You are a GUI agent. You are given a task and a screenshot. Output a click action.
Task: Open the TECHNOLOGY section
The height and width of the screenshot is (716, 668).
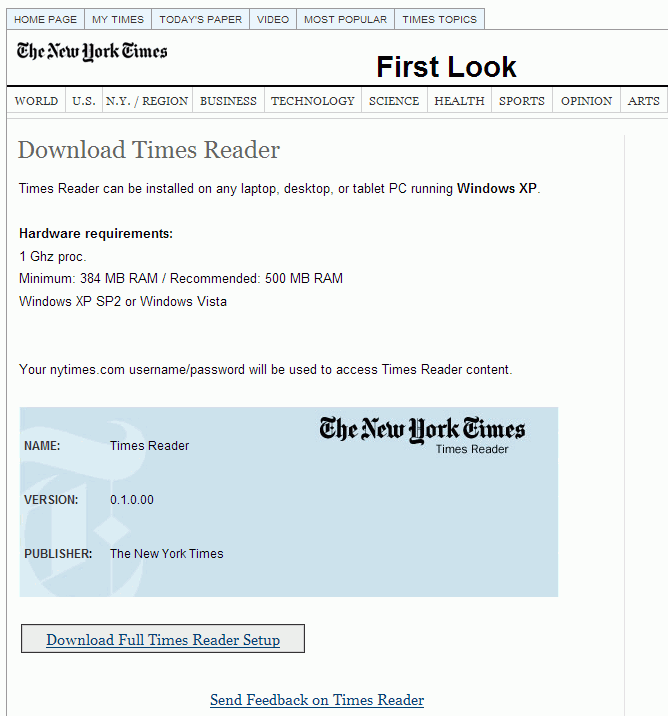pos(313,100)
